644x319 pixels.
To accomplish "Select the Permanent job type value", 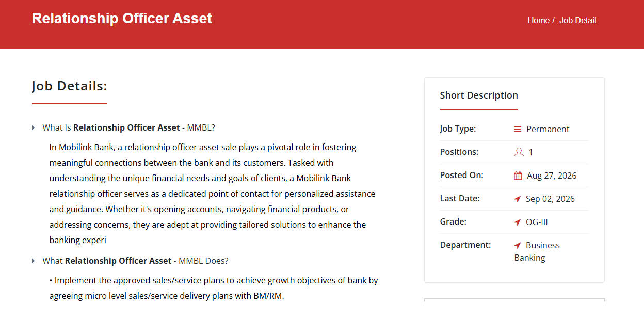I will (x=548, y=129).
